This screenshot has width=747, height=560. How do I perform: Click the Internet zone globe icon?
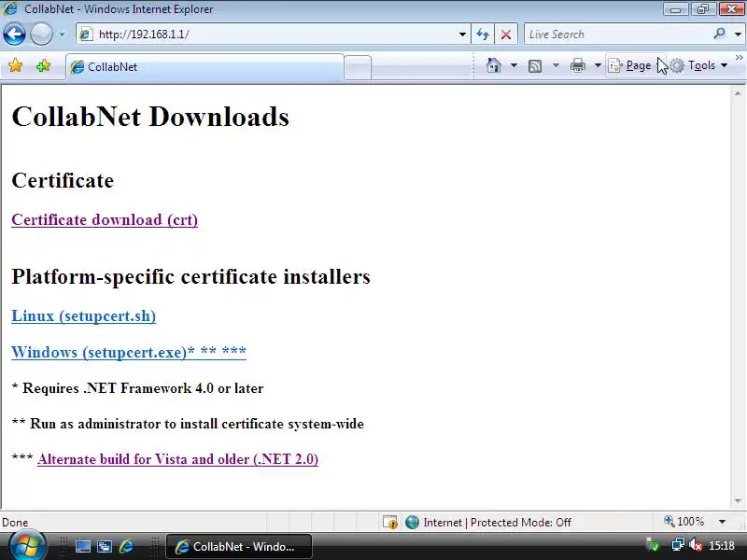click(x=412, y=523)
